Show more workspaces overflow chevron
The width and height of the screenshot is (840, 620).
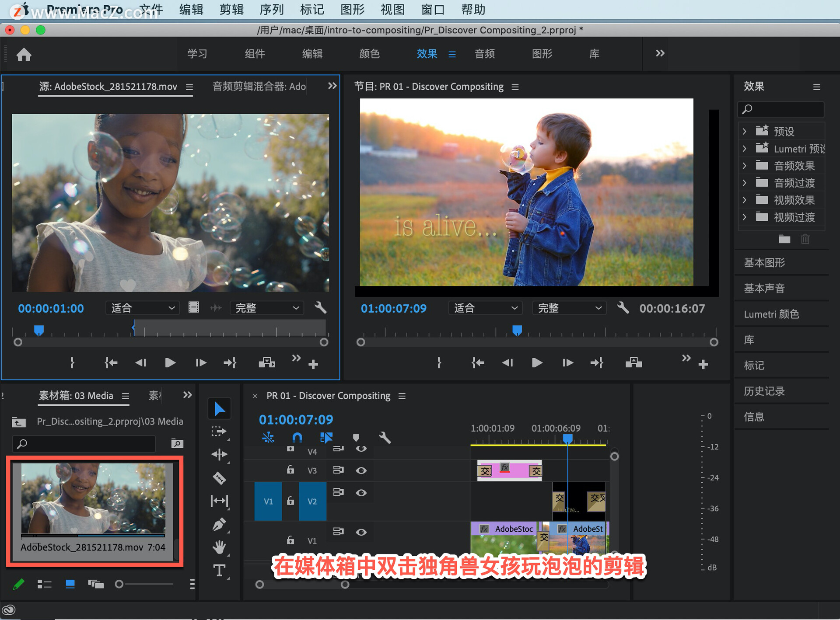click(x=660, y=53)
